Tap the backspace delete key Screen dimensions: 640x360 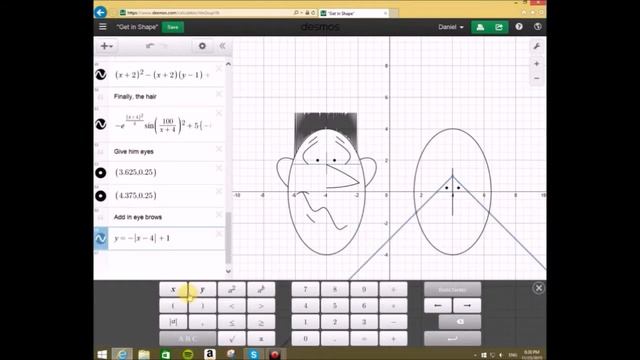pos(460,322)
